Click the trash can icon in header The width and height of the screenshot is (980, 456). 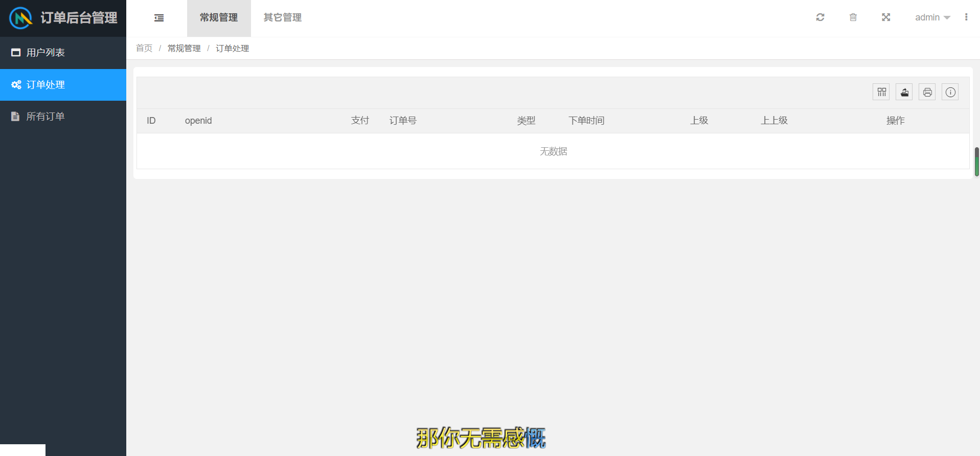(853, 17)
